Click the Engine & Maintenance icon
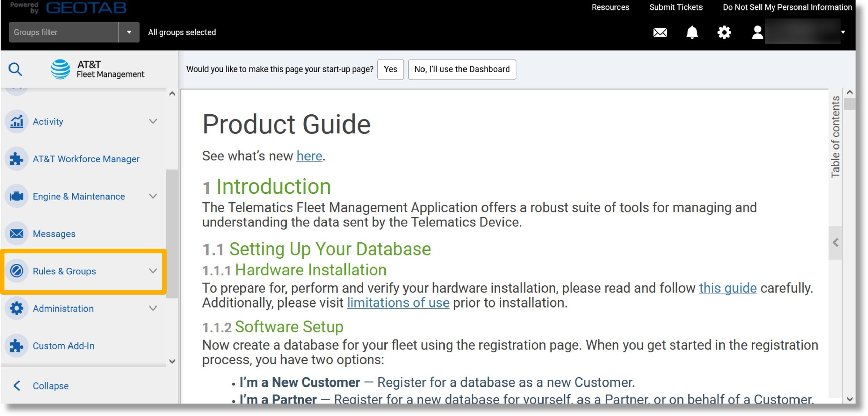 click(x=16, y=196)
